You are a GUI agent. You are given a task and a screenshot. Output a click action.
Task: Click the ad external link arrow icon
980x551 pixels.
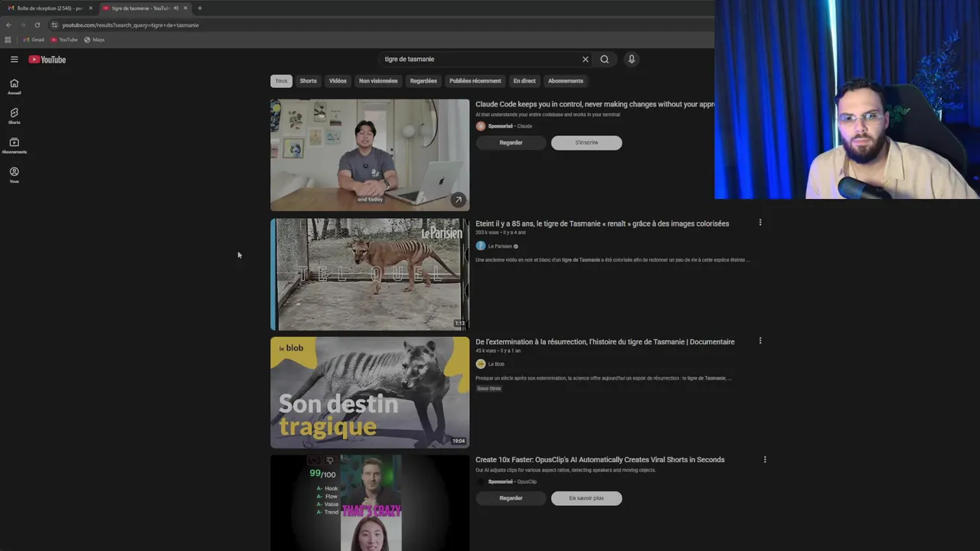tap(458, 200)
